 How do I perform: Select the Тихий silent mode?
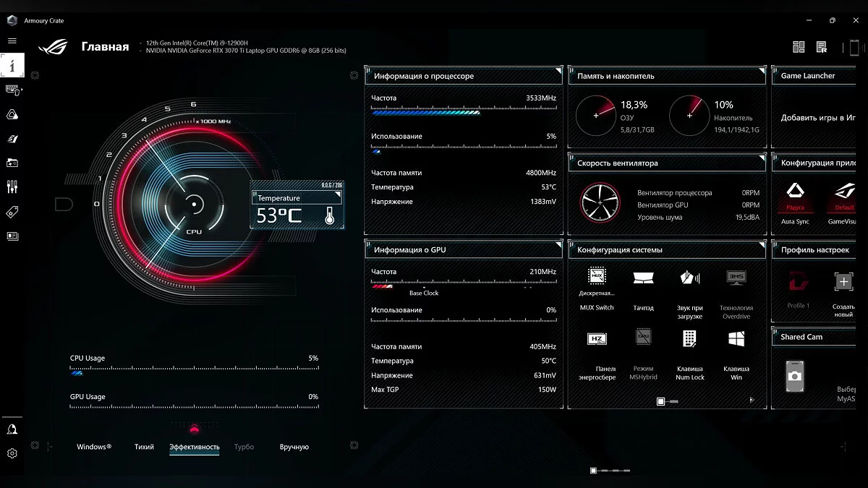tap(144, 447)
